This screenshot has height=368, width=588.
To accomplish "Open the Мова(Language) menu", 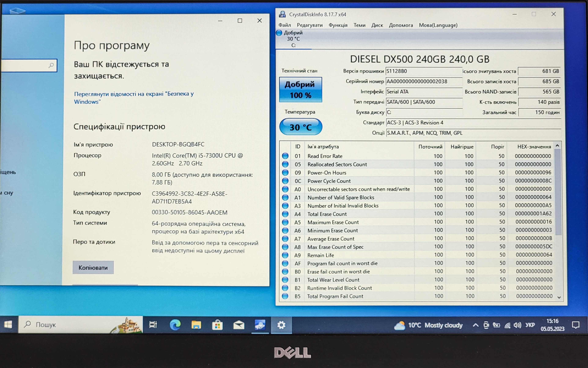I will [x=438, y=25].
